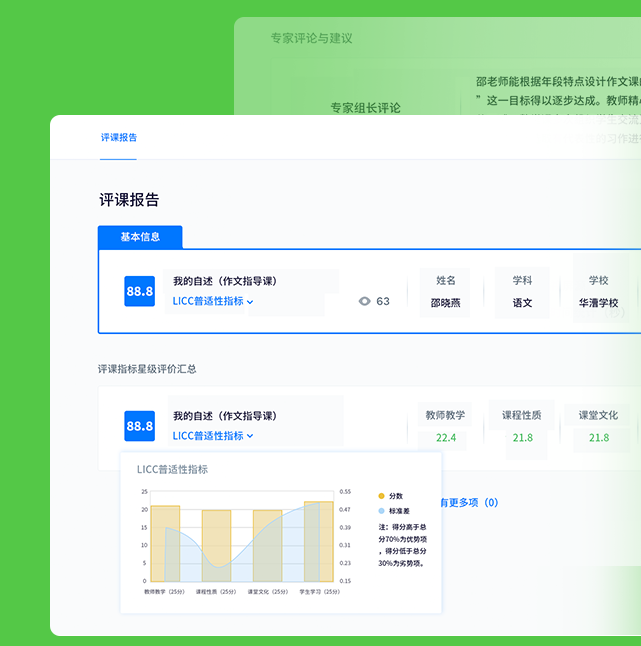Click the 学校 field showing 华漕学校

pyautogui.click(x=598, y=291)
